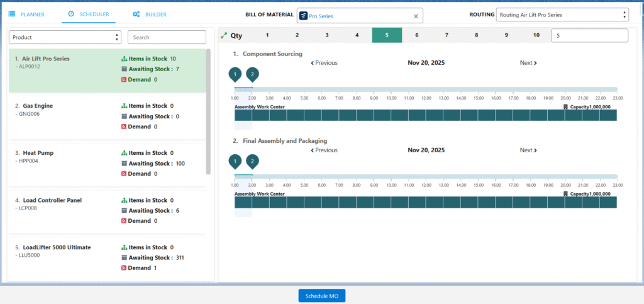Click the expand arrows icon beside Qty
This screenshot has width=644, height=304.
click(225, 36)
